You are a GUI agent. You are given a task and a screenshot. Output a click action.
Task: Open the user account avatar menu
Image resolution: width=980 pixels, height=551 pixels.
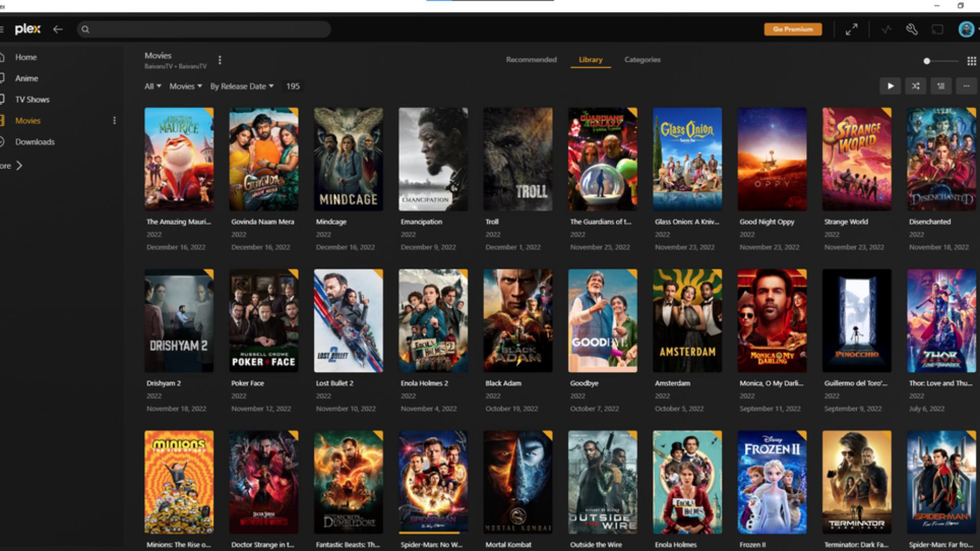966,30
